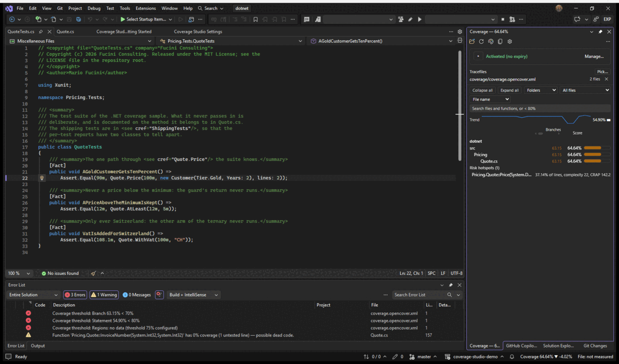The image size is (619, 364).
Task: Click the Expand all button
Action: [x=510, y=90]
